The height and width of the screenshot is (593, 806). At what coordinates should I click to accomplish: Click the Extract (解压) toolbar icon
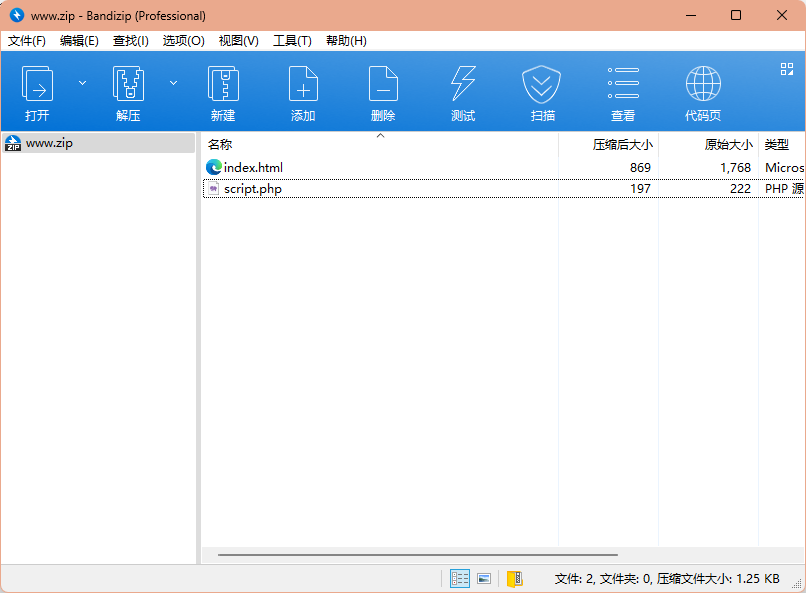point(128,85)
